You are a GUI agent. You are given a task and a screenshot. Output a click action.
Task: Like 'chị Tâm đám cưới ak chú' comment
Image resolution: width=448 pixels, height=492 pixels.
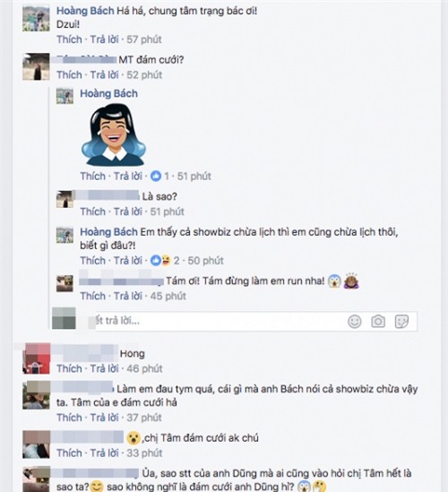69,453
